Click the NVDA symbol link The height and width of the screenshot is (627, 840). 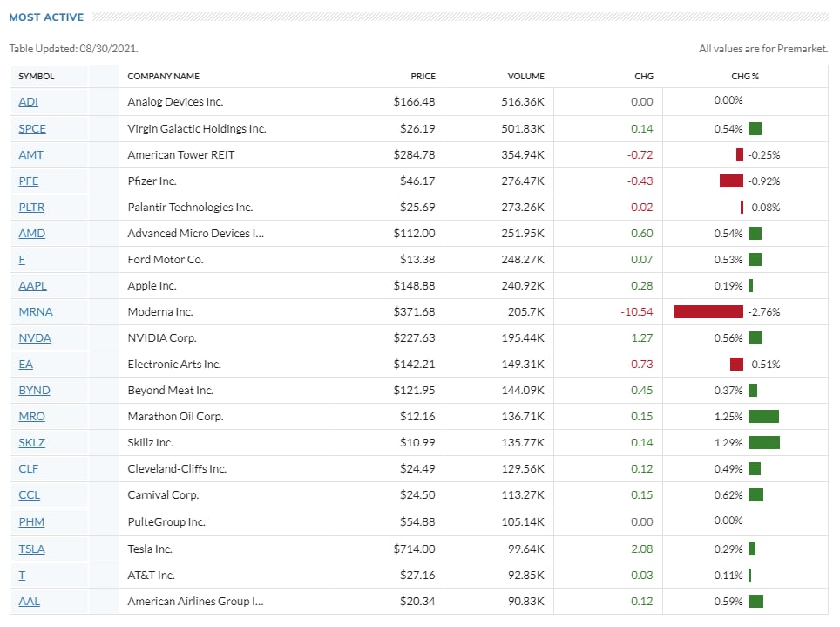point(35,338)
